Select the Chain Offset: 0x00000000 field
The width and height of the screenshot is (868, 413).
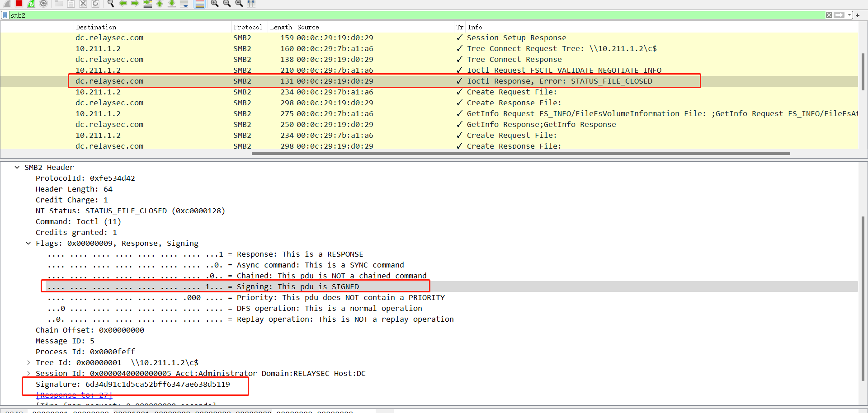pos(90,330)
